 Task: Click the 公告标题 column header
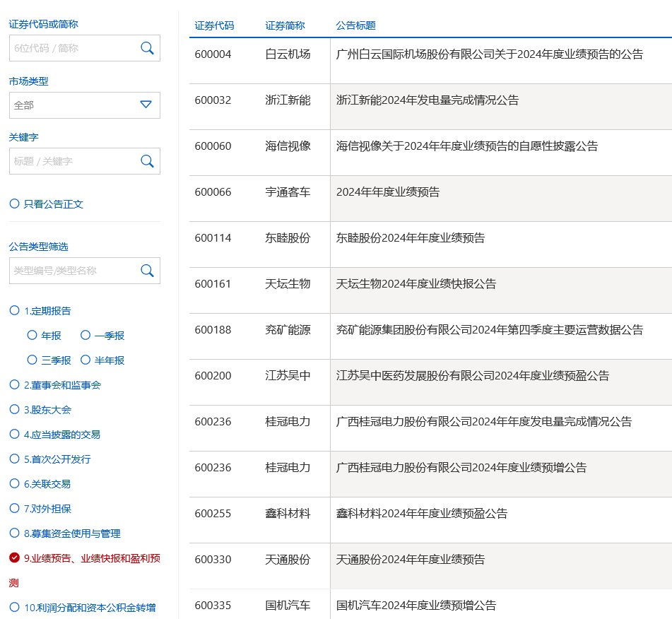[355, 25]
